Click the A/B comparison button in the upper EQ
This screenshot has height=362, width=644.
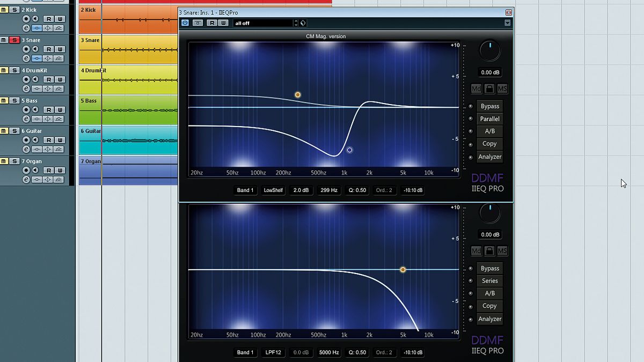(x=489, y=131)
